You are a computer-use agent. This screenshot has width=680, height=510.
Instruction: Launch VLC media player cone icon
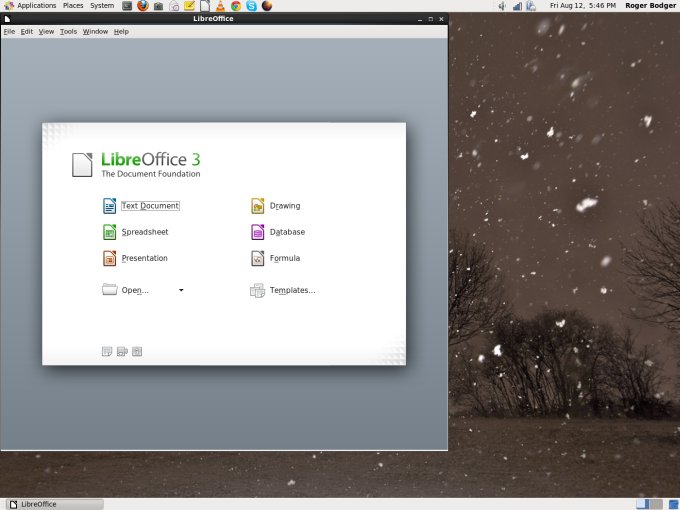(x=220, y=6)
